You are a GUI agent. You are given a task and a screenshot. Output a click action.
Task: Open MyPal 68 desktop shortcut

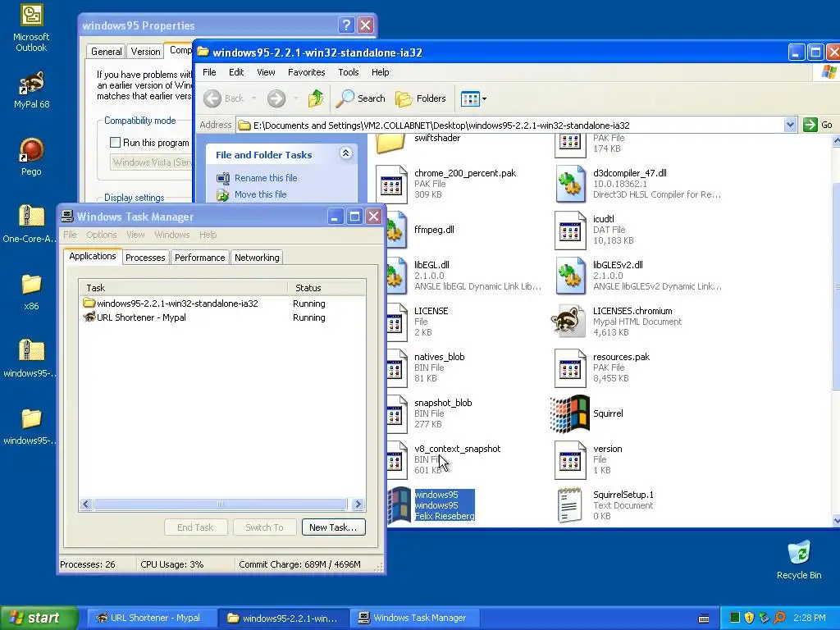[31, 90]
